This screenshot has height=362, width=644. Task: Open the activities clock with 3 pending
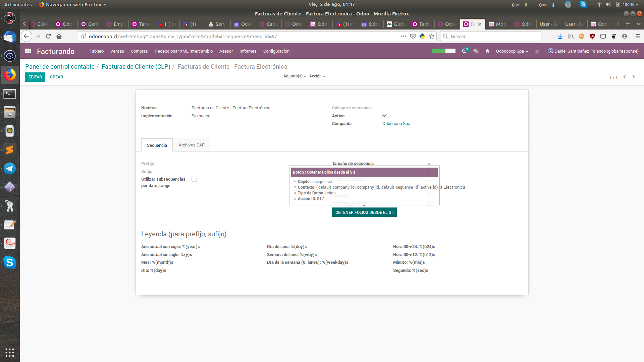465,50
